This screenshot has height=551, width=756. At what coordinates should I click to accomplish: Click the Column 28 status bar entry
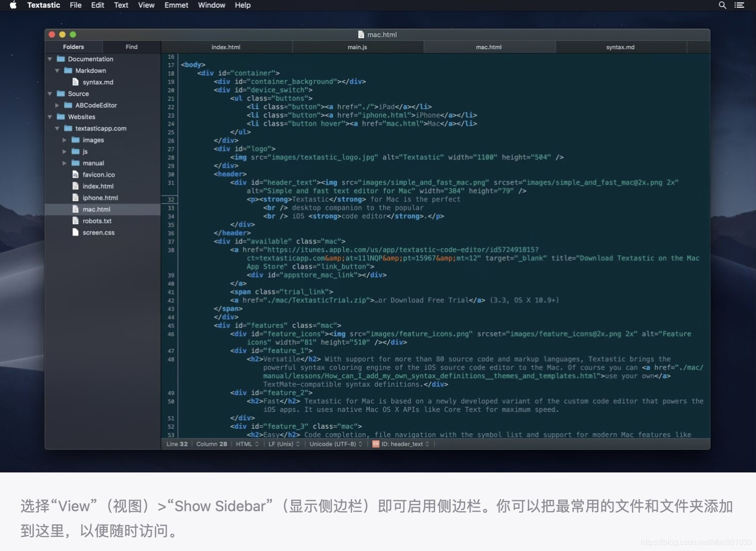212,444
